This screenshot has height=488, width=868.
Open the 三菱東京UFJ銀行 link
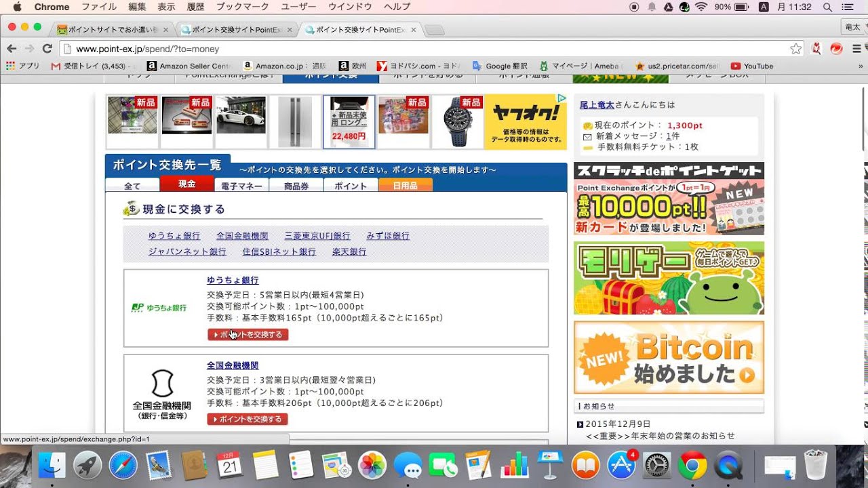point(317,236)
